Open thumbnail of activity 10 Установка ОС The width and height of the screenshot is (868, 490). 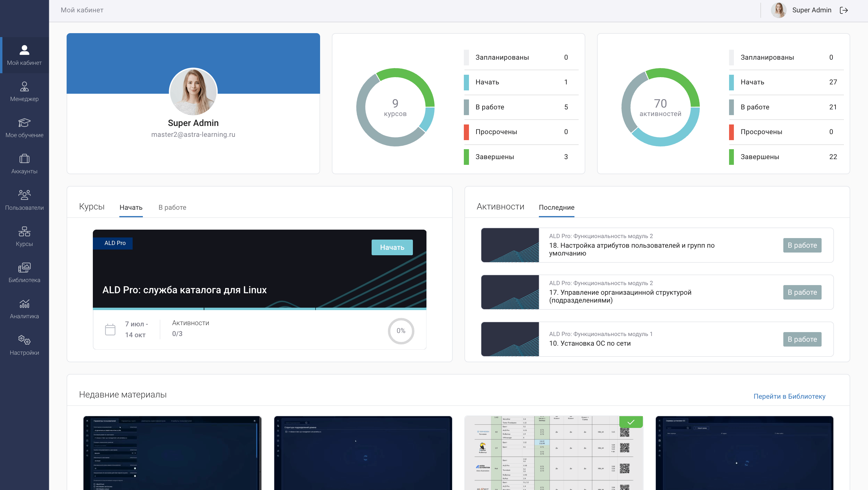510,339
